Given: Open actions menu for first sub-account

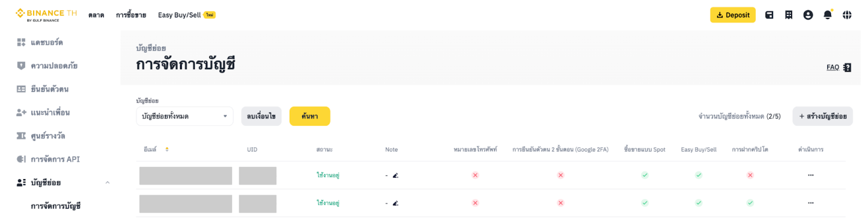Looking at the screenshot, I should 810,175.
